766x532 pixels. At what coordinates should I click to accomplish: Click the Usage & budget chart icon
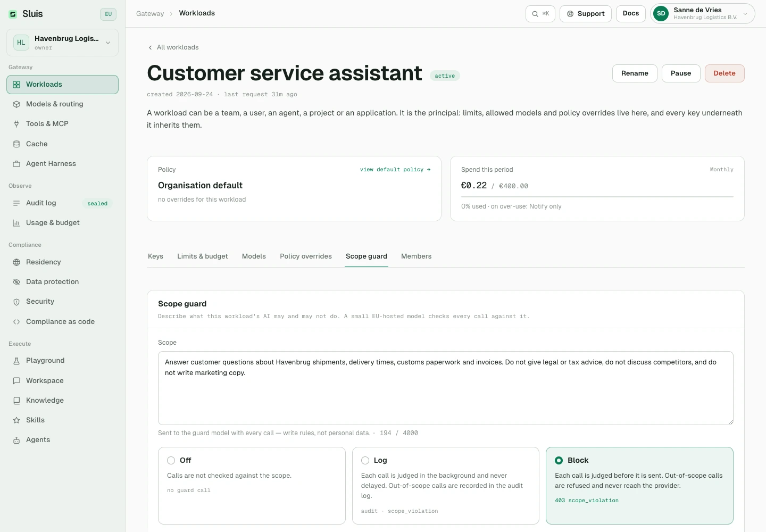[x=16, y=223]
